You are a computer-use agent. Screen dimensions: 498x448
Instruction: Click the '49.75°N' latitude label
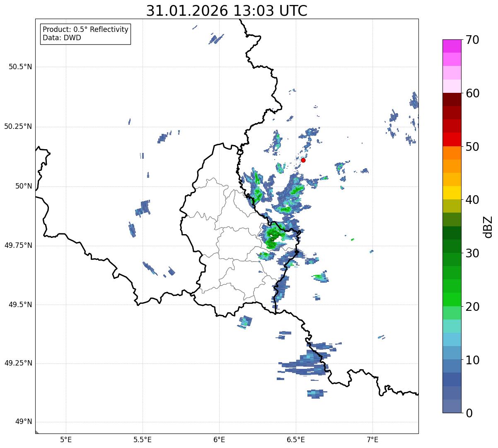click(x=18, y=245)
